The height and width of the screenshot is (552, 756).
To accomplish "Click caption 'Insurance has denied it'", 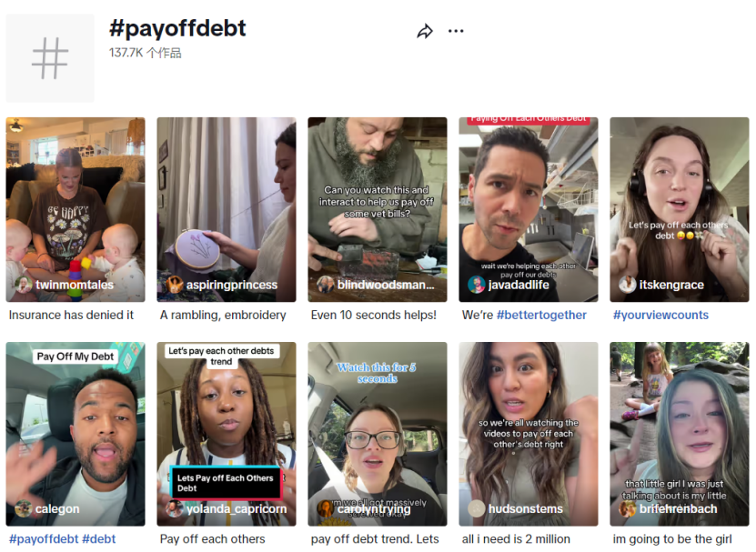I will (x=71, y=316).
